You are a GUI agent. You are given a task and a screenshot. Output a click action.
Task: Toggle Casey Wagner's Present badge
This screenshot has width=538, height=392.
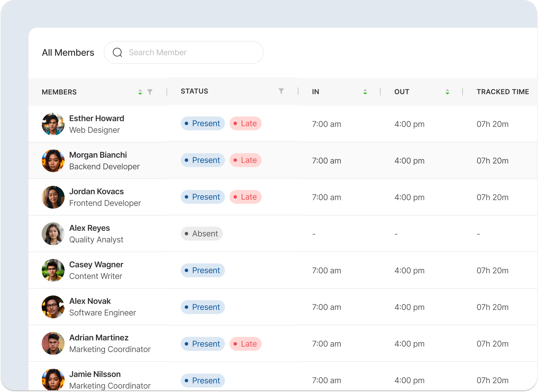(202, 270)
